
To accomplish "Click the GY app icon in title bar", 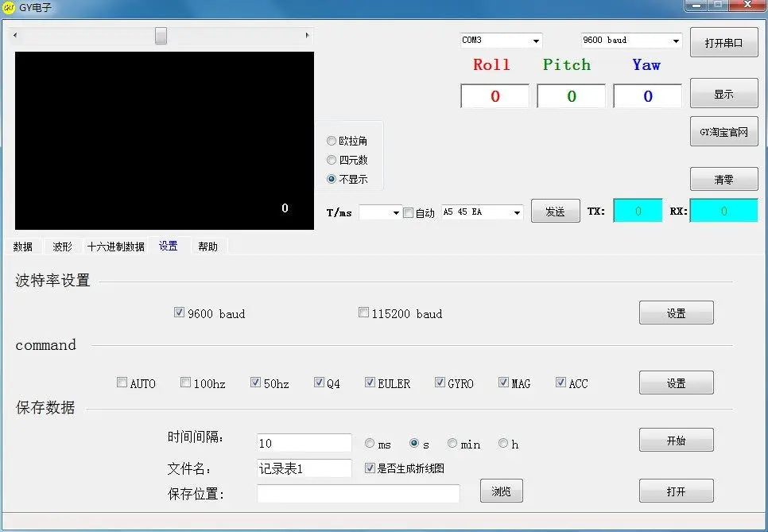I will tap(9, 8).
